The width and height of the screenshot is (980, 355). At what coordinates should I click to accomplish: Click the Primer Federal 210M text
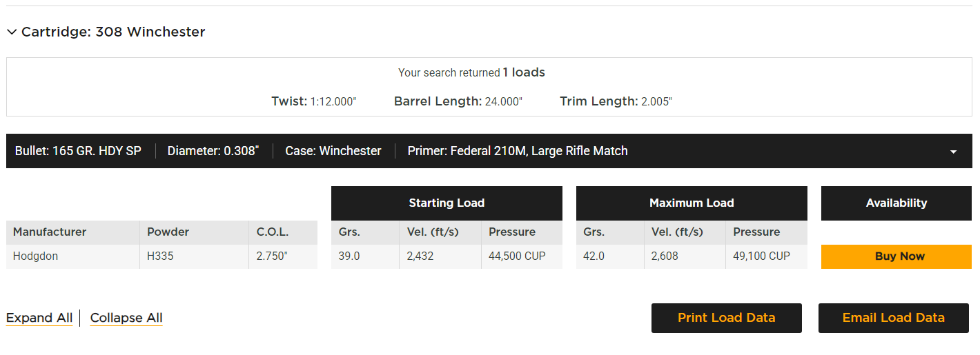pyautogui.click(x=518, y=151)
